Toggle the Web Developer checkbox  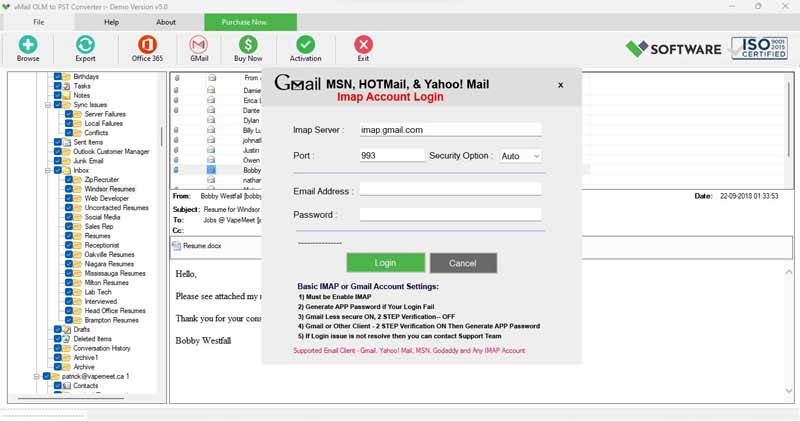point(69,198)
